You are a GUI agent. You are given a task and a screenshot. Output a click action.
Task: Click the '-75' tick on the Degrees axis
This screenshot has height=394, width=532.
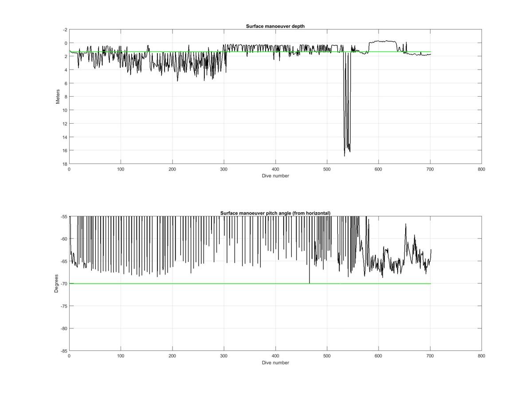pyautogui.click(x=64, y=306)
